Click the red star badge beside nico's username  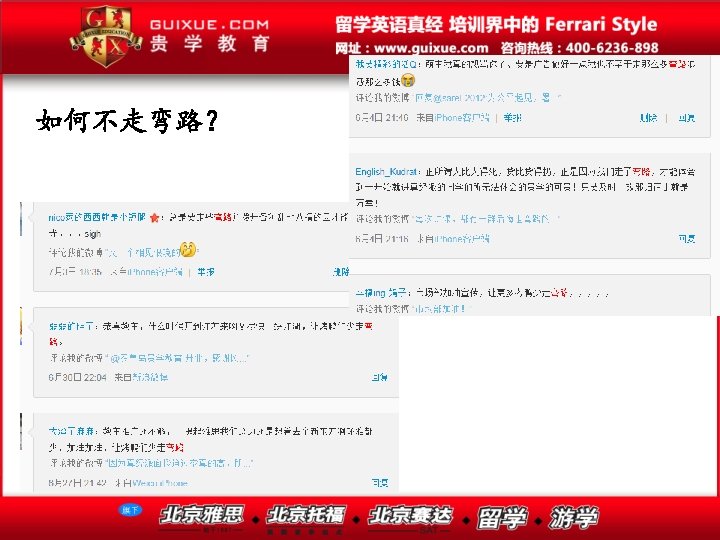pyautogui.click(x=154, y=218)
